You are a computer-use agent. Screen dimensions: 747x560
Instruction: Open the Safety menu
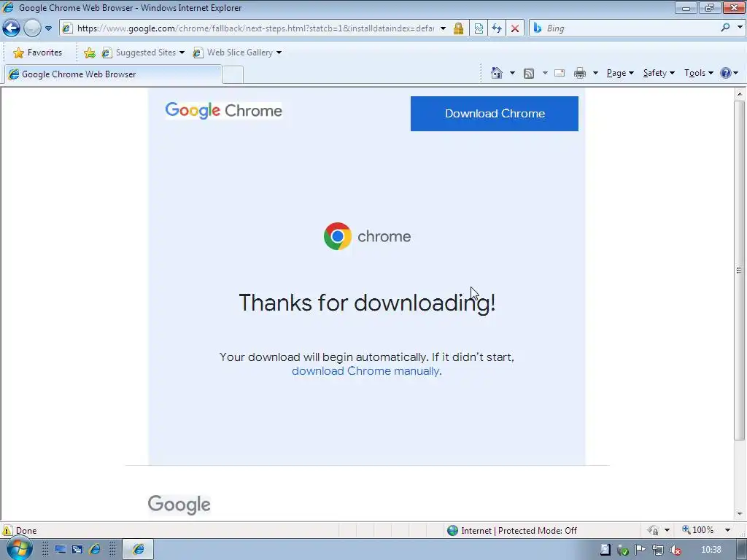pyautogui.click(x=659, y=73)
